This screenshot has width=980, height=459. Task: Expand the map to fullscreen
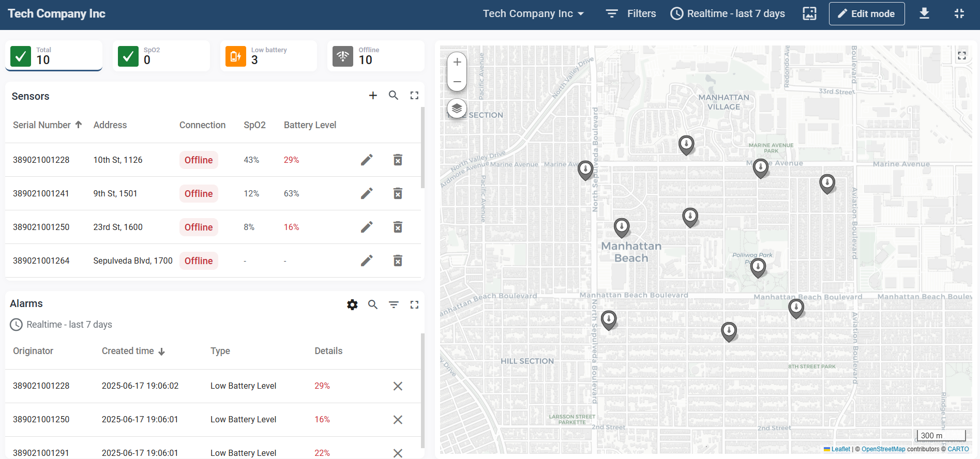click(x=961, y=56)
